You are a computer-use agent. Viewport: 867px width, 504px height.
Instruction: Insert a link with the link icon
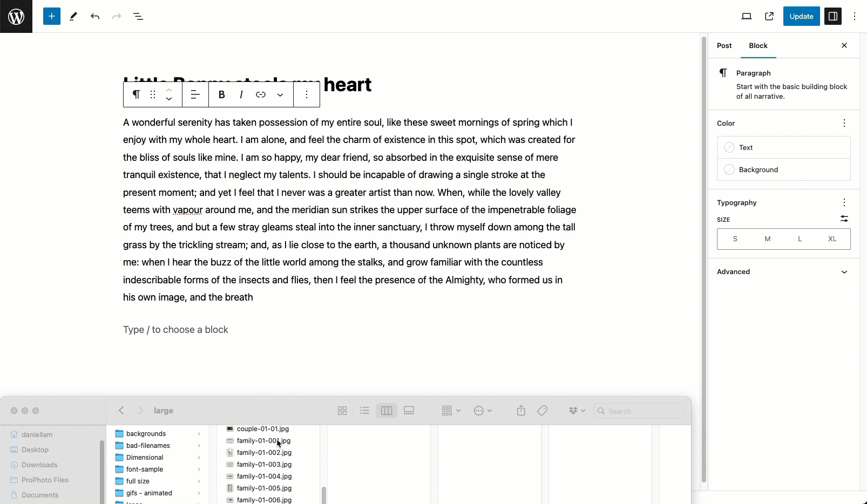261,94
